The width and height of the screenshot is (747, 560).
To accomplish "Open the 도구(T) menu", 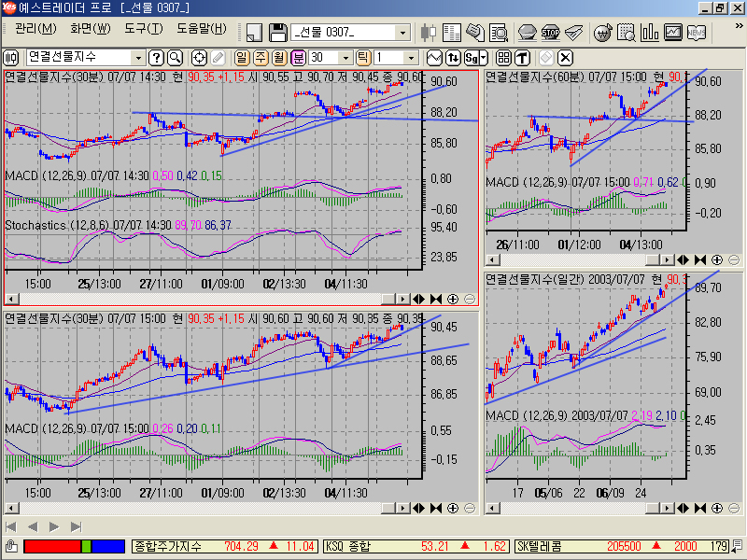I will (x=143, y=28).
